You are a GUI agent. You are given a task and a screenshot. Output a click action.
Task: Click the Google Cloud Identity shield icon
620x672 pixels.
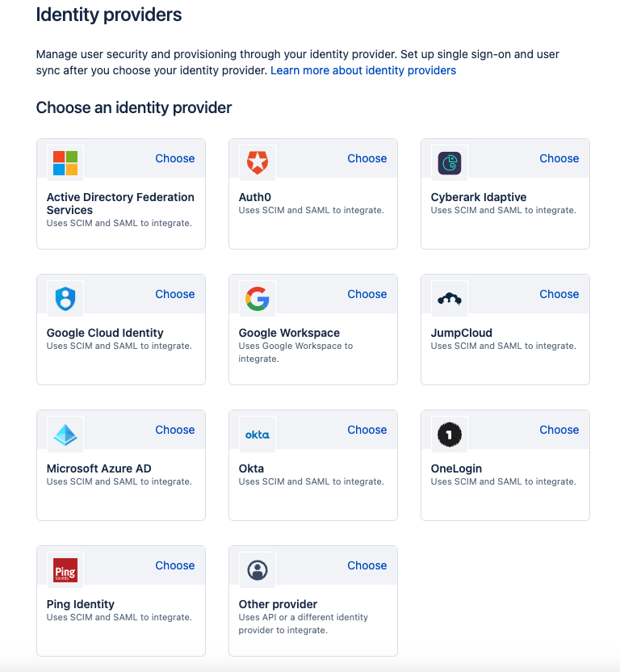tap(65, 299)
